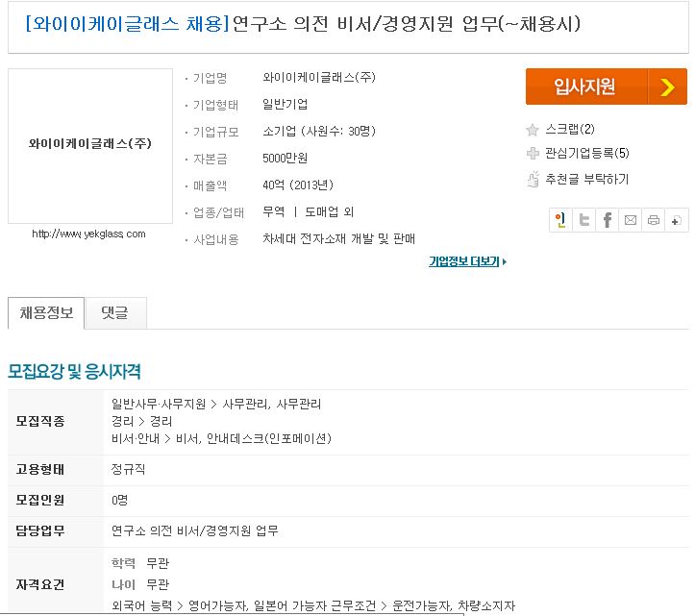Open the yekglass.com website link
The width and height of the screenshot is (695, 616).
pos(88,234)
